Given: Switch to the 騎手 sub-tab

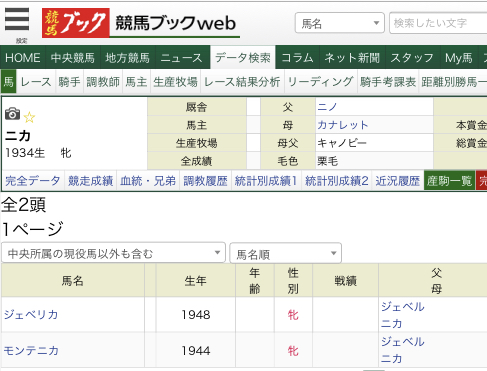Looking at the screenshot, I should tap(69, 81).
